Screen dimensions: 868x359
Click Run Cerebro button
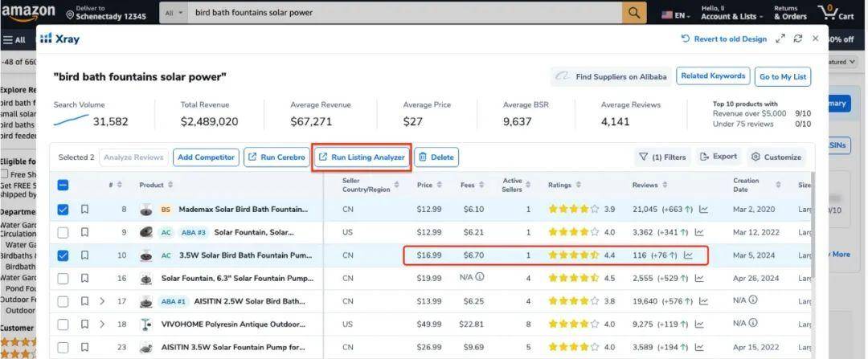pos(276,157)
